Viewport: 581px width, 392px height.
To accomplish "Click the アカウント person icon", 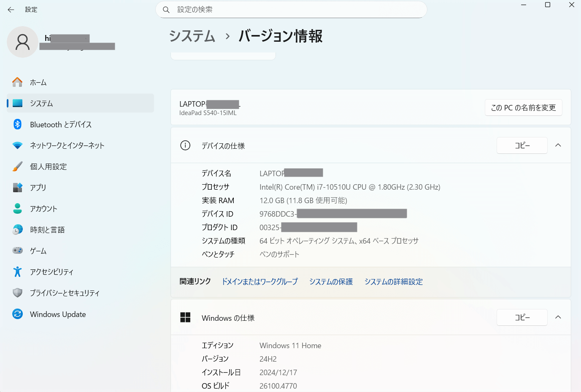I will tap(17, 209).
